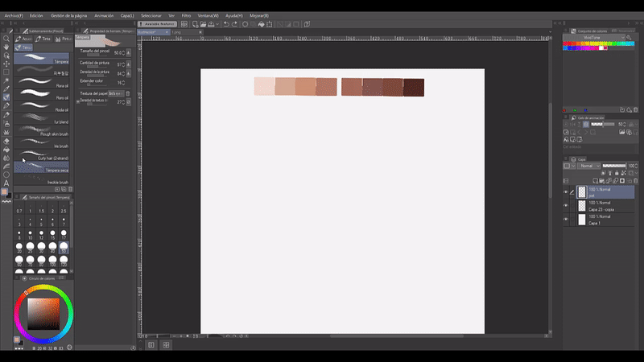This screenshot has height=362, width=644.
Task: Select the Auto select magic wand tool
Action: (6, 80)
